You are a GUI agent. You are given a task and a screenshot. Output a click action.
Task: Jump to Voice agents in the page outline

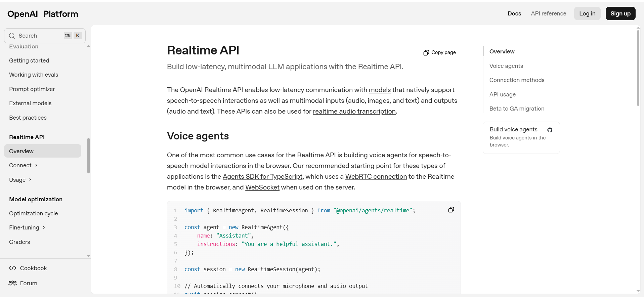coord(506,66)
